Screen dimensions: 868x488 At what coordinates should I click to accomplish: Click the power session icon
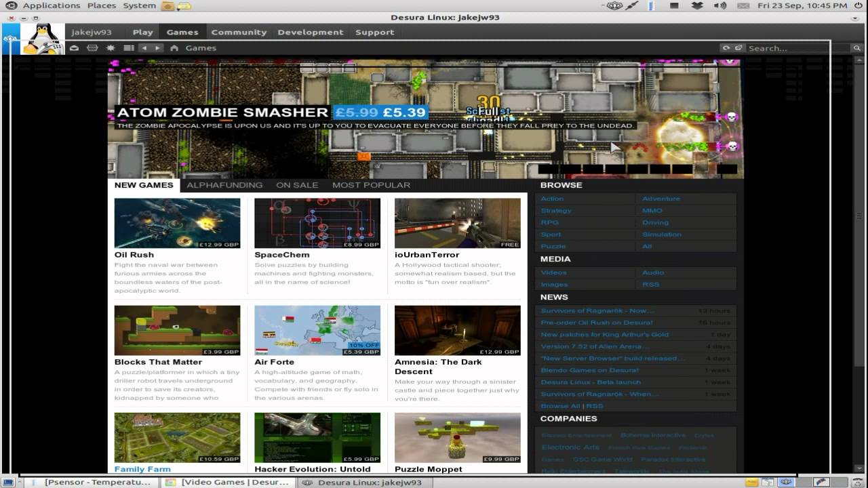(859, 5)
